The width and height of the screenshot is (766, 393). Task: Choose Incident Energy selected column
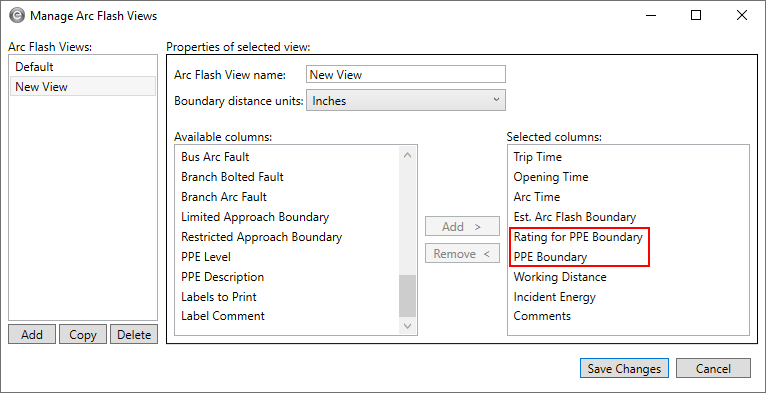(x=554, y=297)
